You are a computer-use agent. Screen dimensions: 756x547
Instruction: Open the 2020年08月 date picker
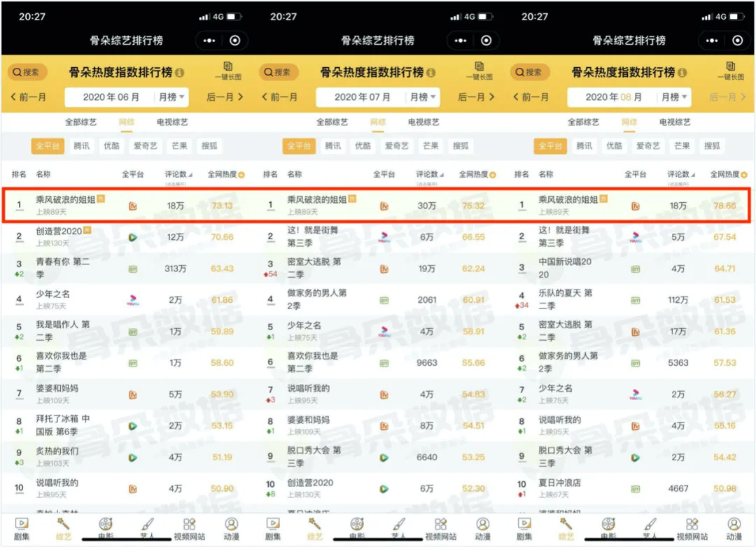(x=613, y=97)
